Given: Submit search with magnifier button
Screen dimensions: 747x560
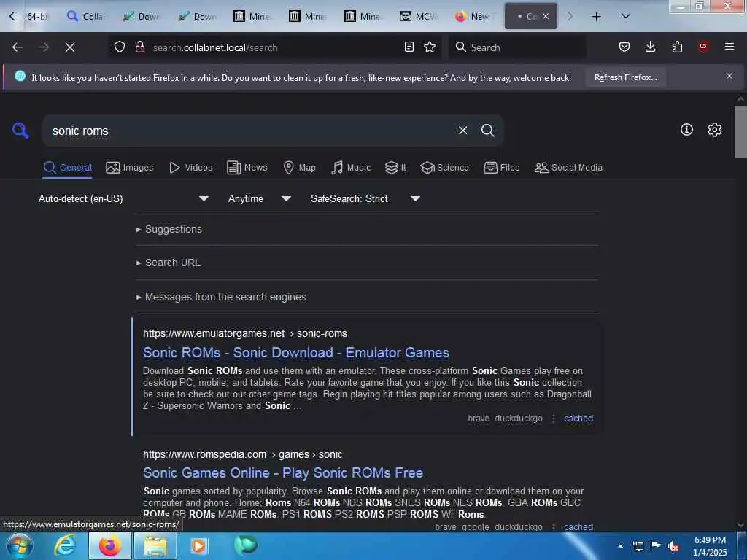Looking at the screenshot, I should pos(487,130).
